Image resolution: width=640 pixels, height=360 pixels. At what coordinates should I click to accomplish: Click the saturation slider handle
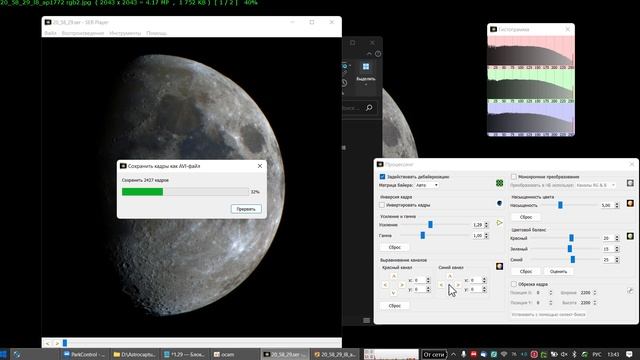[x=560, y=205]
